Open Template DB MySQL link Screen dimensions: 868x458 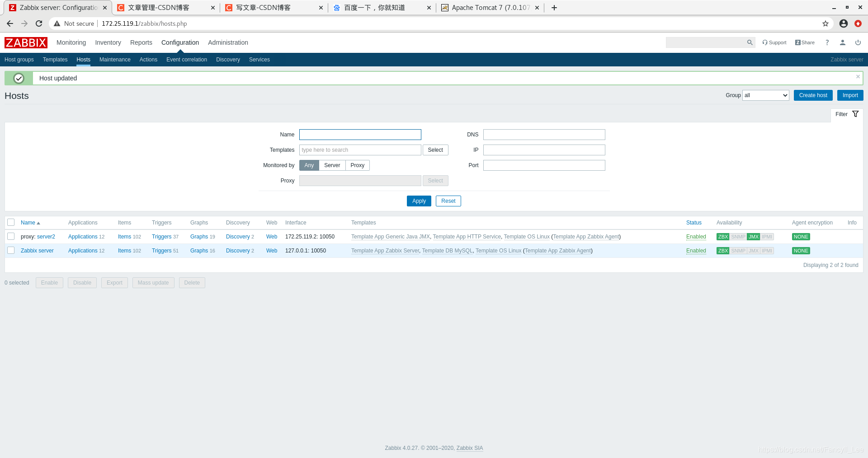click(x=447, y=251)
